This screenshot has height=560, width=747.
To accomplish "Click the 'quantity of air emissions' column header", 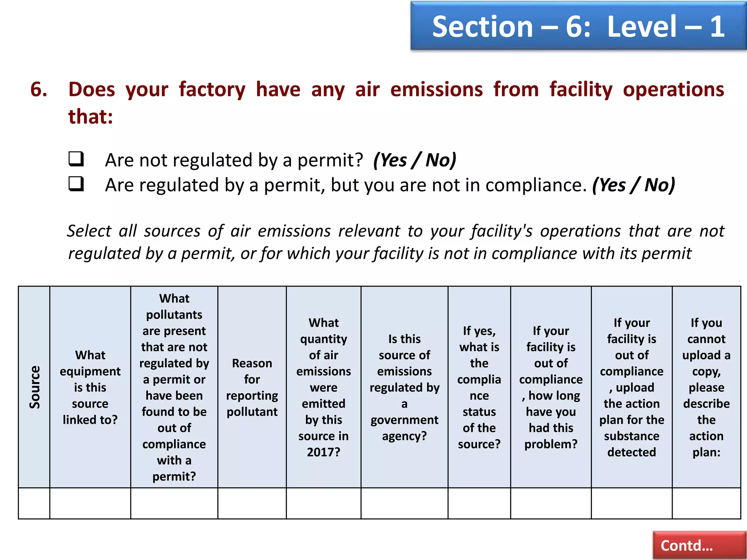I will coord(324,387).
